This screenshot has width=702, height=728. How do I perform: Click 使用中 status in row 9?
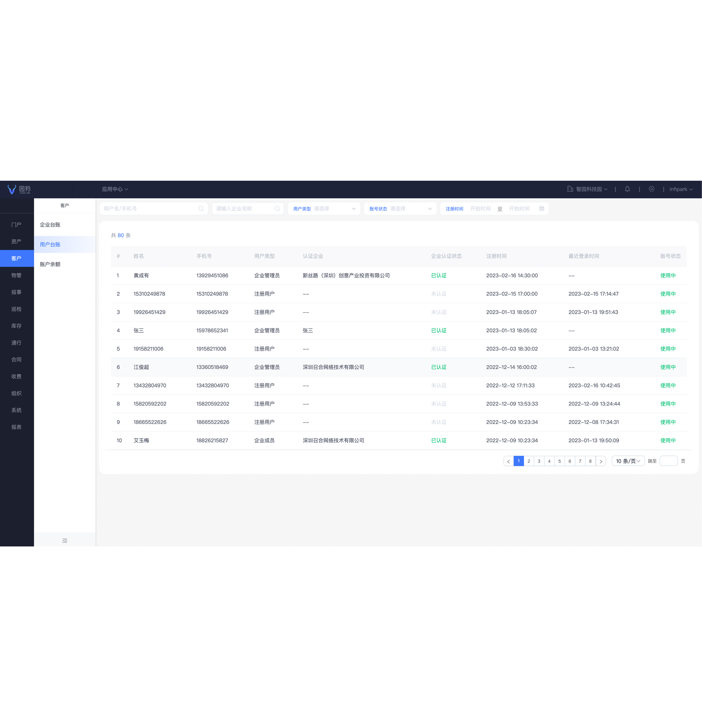pyautogui.click(x=668, y=422)
